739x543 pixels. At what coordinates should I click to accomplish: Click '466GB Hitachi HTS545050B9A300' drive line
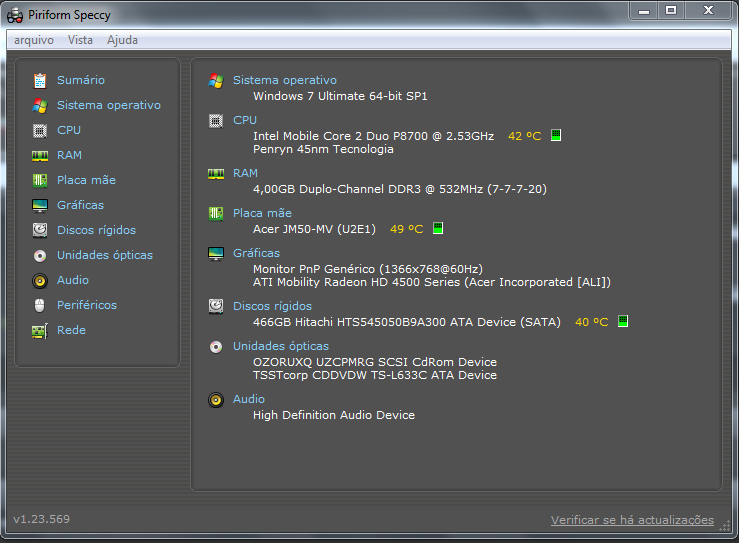(407, 322)
